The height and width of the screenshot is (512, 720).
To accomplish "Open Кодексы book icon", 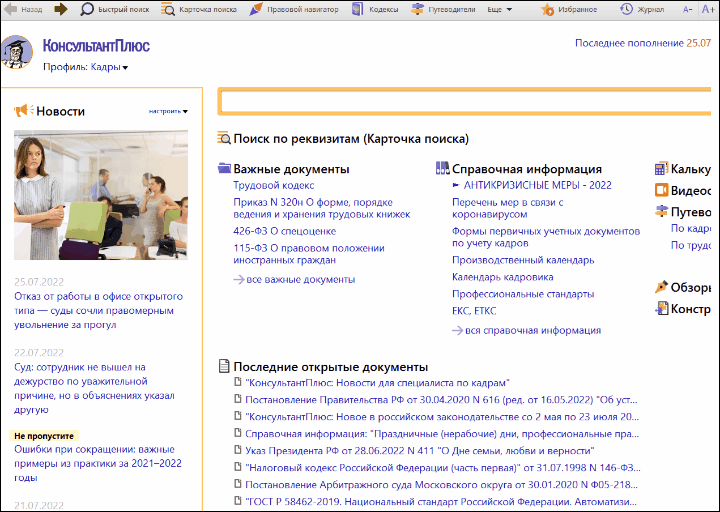I will coord(357,9).
